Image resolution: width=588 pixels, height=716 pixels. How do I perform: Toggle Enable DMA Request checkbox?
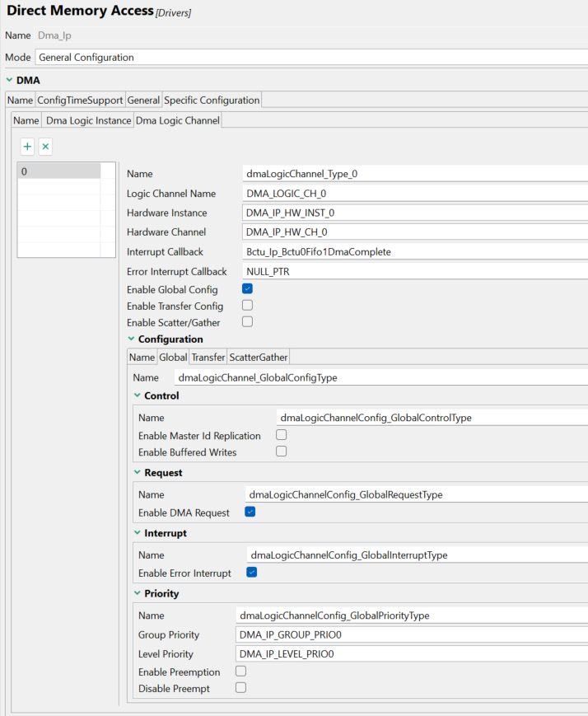tap(250, 512)
